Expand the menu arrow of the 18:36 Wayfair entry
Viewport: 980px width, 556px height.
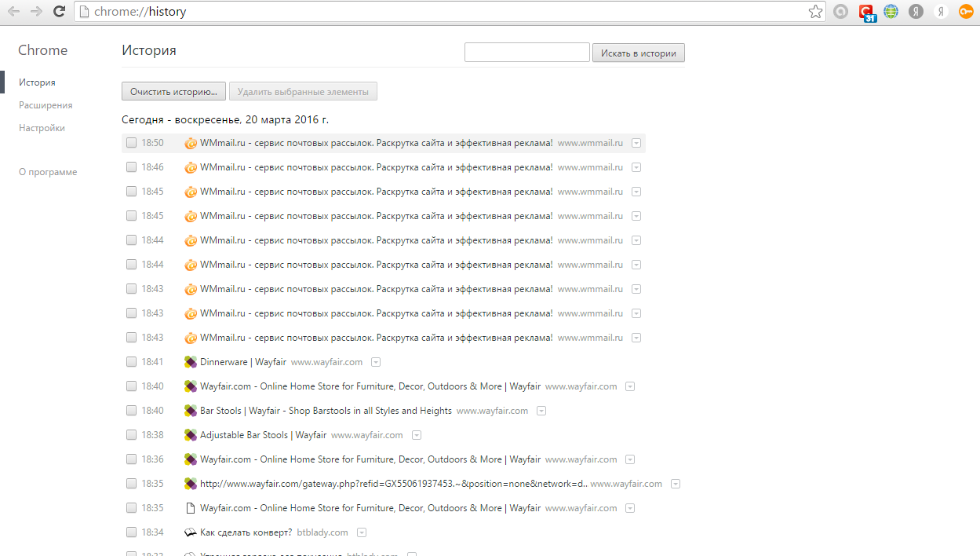(x=630, y=459)
